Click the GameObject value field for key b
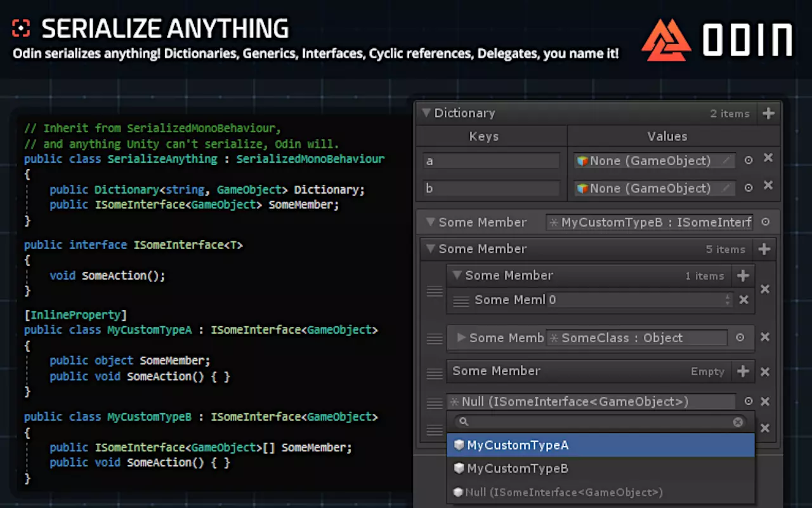812x508 pixels. pyautogui.click(x=655, y=188)
